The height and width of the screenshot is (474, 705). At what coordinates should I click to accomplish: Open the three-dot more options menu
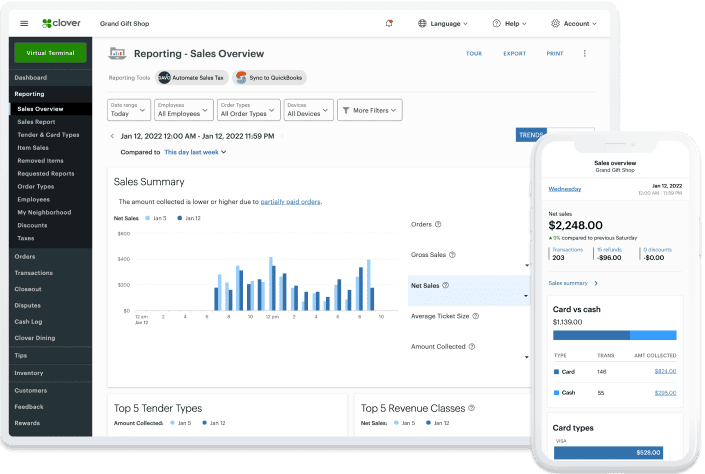585,54
